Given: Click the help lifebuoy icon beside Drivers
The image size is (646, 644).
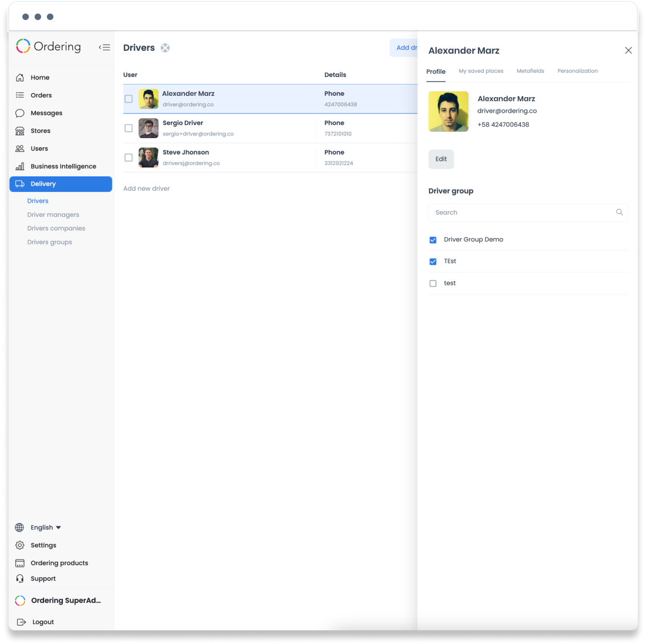Looking at the screenshot, I should [165, 48].
